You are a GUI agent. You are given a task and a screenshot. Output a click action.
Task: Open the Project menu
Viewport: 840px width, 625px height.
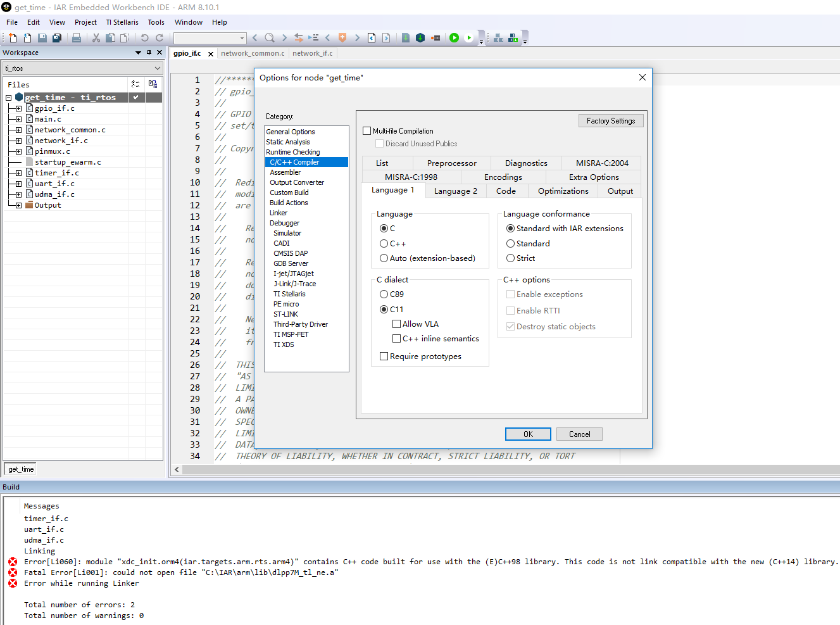(85, 22)
